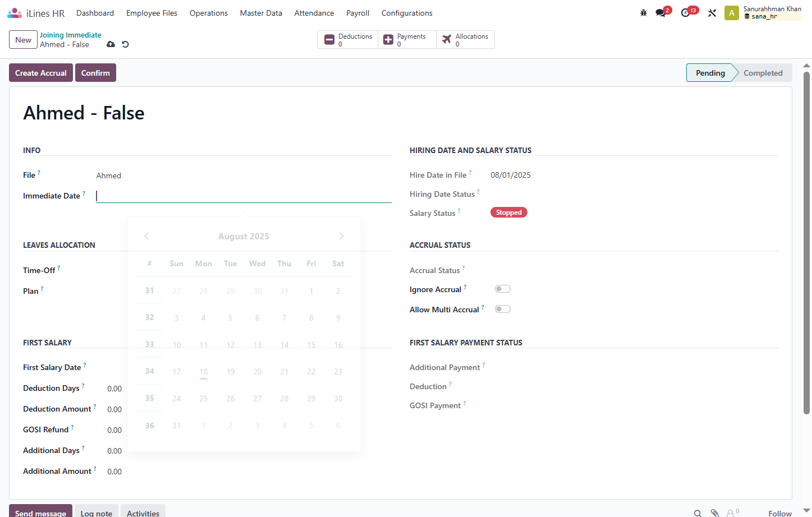Open the Employee Files menu
The height and width of the screenshot is (517, 812).
coord(152,13)
